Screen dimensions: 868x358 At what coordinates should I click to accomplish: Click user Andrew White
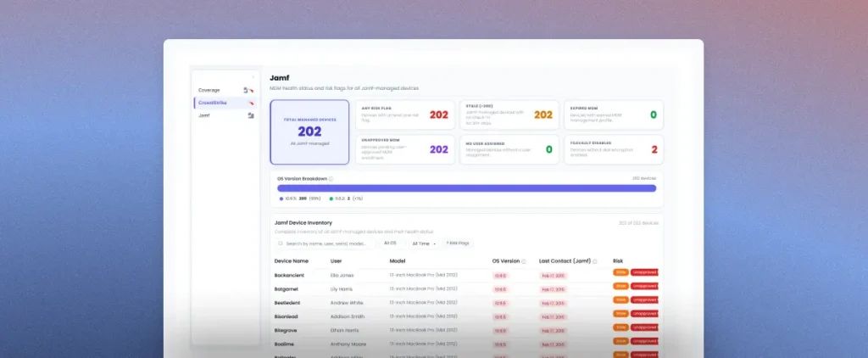tap(347, 303)
